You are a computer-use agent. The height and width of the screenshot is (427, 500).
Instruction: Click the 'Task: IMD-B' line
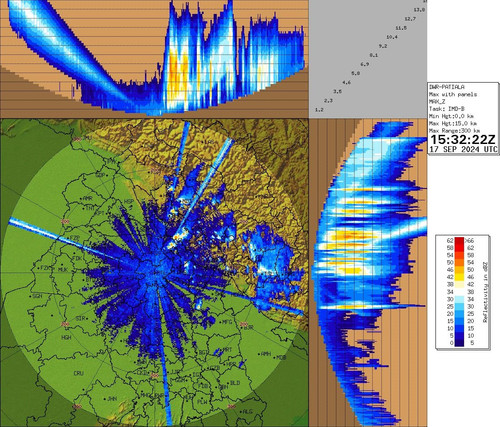coord(447,109)
